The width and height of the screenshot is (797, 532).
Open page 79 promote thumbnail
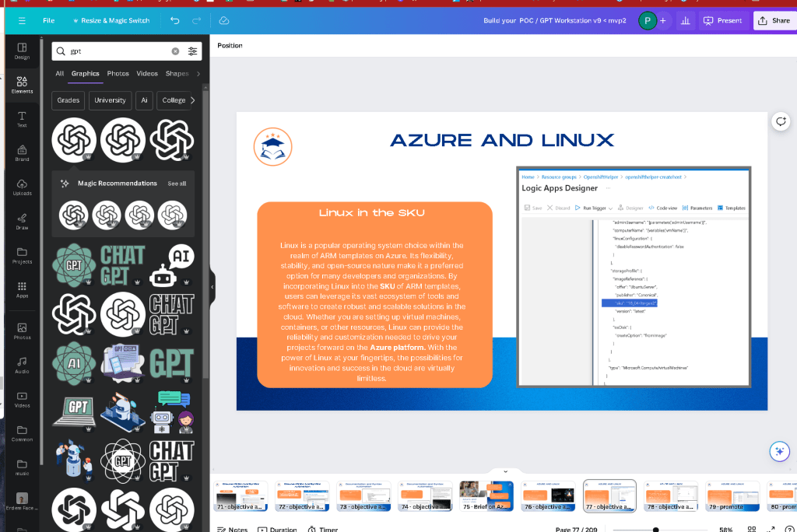[732, 496]
